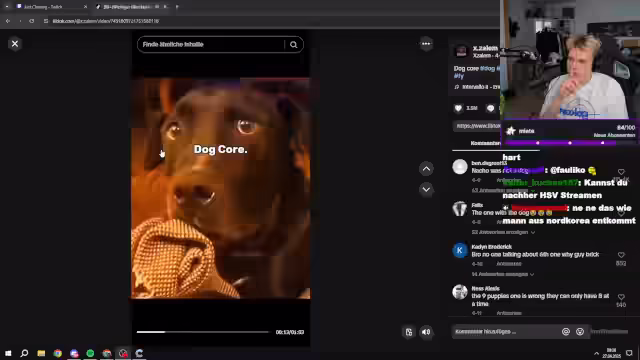Click the video progress bar
The height and width of the screenshot is (360, 640).
203,332
